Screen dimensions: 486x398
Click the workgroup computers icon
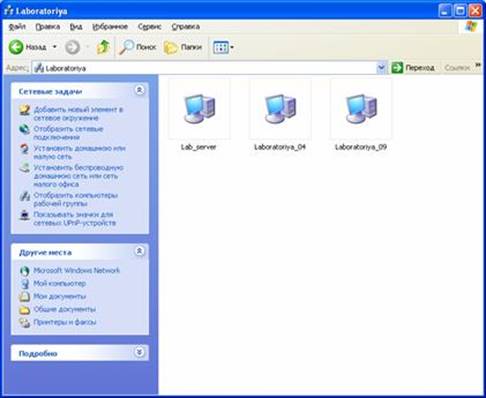25,196
